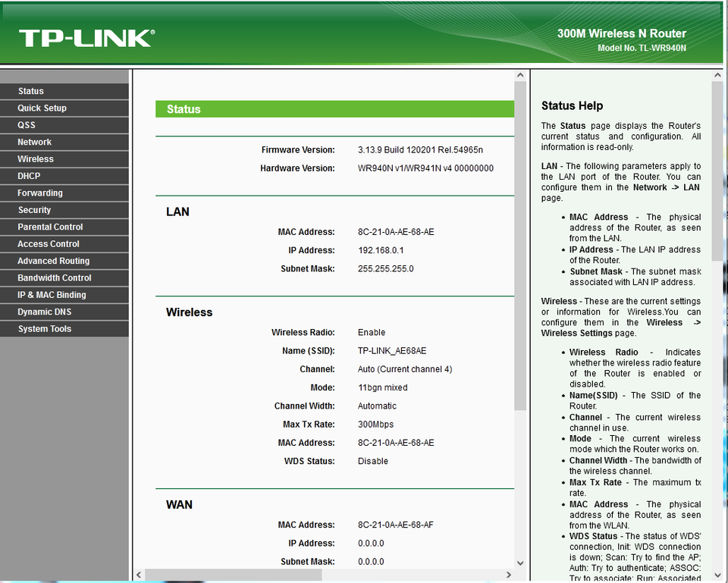Click the TP-LINK logo in the header
Viewport: 728px width, 583px height.
click(86, 38)
